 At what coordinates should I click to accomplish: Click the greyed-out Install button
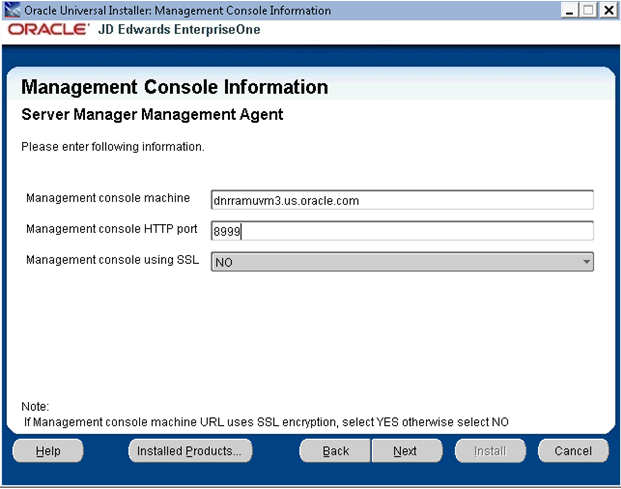[490, 451]
